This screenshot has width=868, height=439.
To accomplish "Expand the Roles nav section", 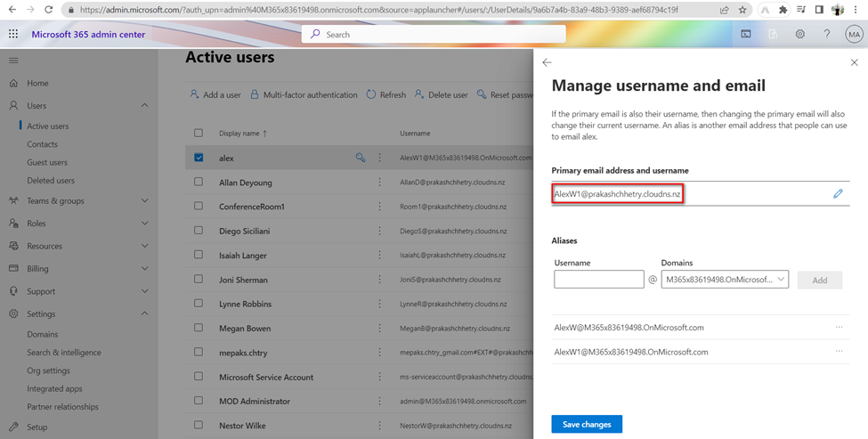I will coord(144,224).
